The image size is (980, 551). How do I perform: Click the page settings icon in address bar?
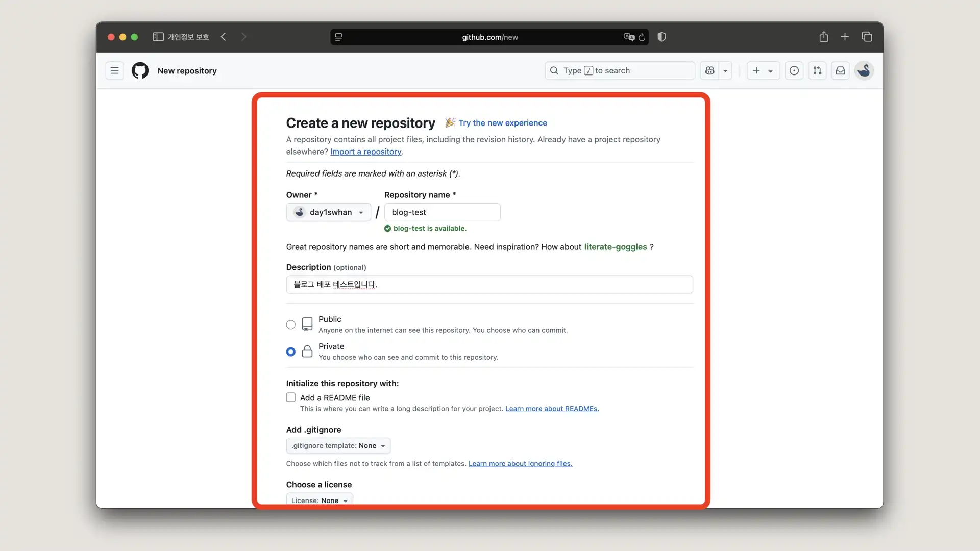click(x=338, y=37)
